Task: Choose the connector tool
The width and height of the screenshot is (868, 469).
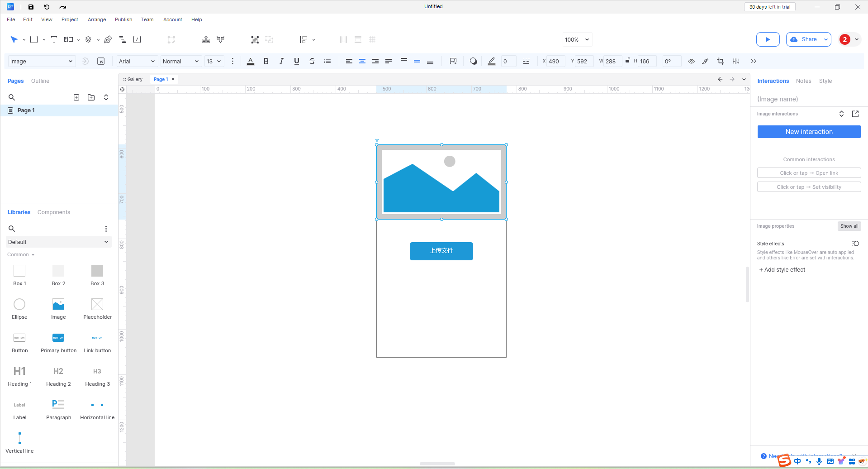Action: click(122, 39)
